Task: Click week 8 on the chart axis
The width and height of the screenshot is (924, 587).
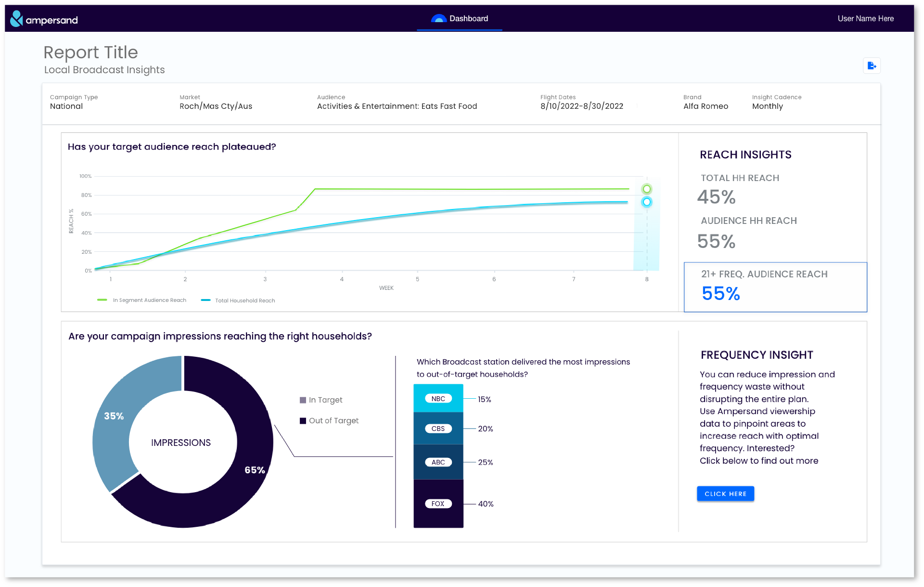Action: tap(647, 279)
